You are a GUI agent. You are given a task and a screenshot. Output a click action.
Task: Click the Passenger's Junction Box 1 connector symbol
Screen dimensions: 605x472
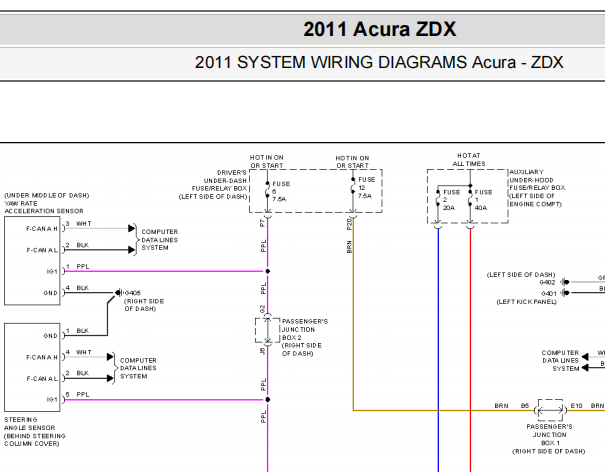click(550, 410)
